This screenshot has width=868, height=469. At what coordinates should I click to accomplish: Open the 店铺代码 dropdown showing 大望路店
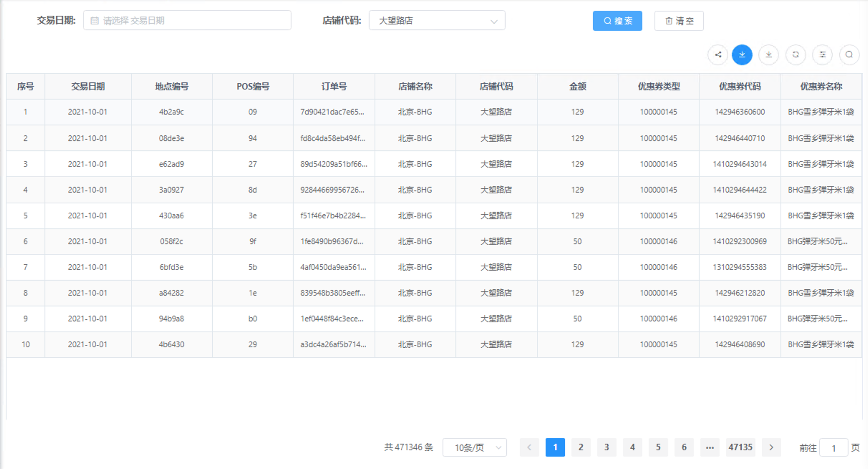pos(437,20)
